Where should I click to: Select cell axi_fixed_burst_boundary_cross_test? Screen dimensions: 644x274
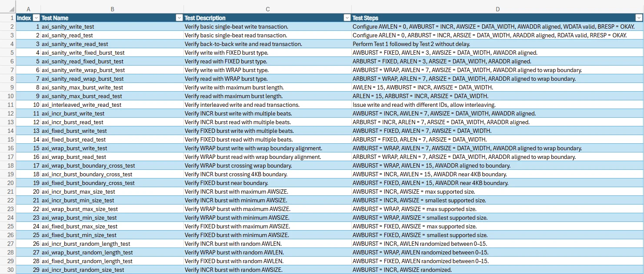112,183
